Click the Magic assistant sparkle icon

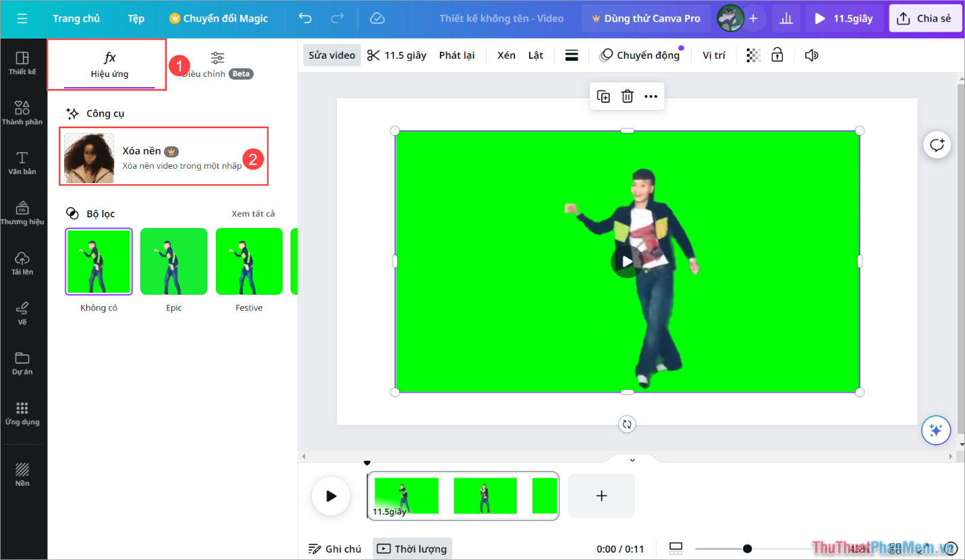936,430
